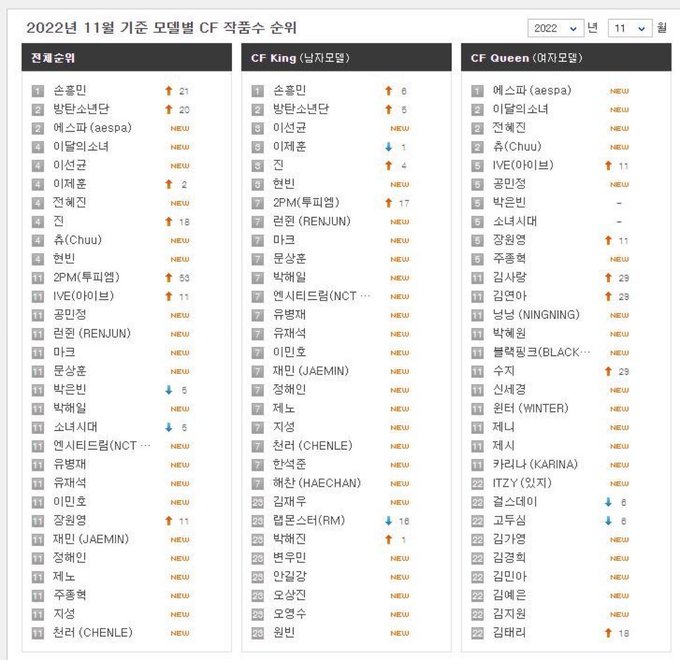Image resolution: width=680 pixels, height=660 pixels.
Task: Click the up arrow for 진 in CF King
Action: point(389,166)
